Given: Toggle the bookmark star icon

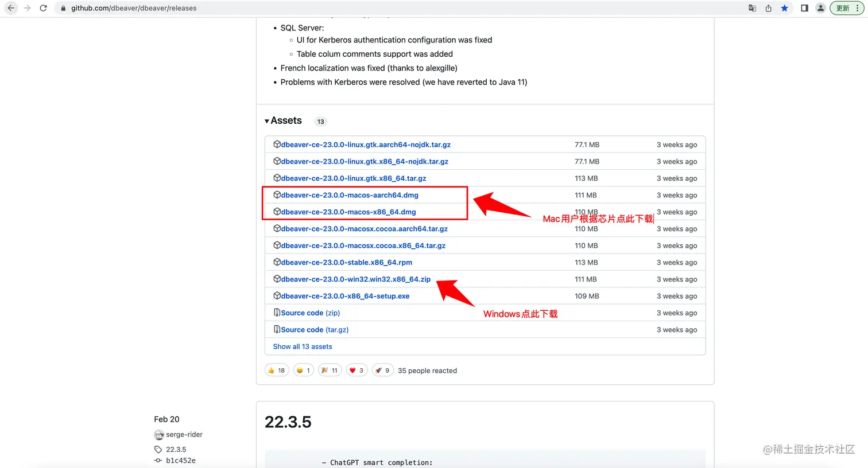Looking at the screenshot, I should (784, 8).
